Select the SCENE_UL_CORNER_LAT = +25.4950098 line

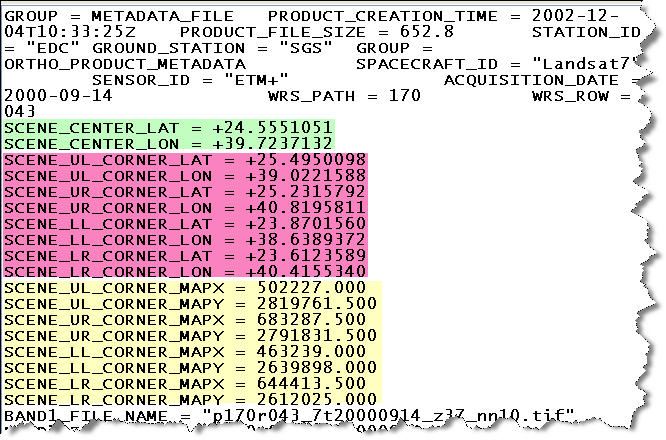(185, 160)
